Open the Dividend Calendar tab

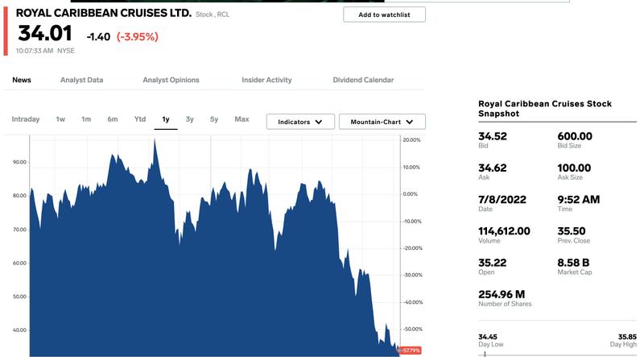click(x=363, y=80)
